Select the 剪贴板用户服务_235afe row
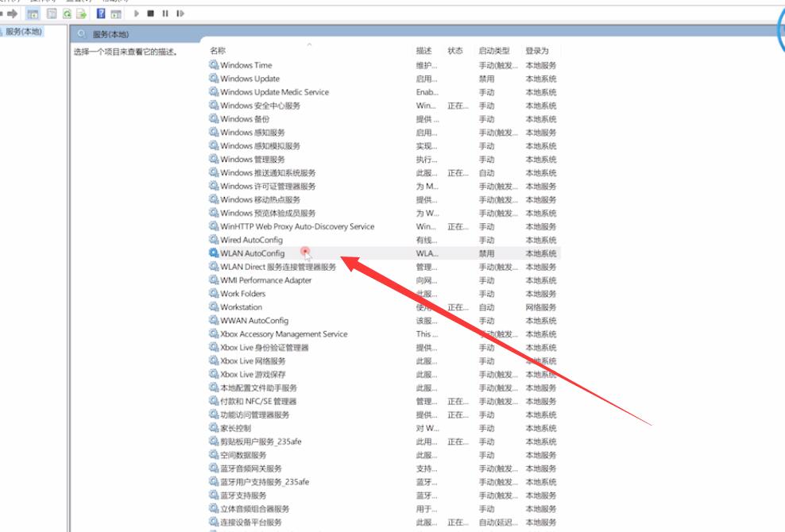 tap(383, 441)
